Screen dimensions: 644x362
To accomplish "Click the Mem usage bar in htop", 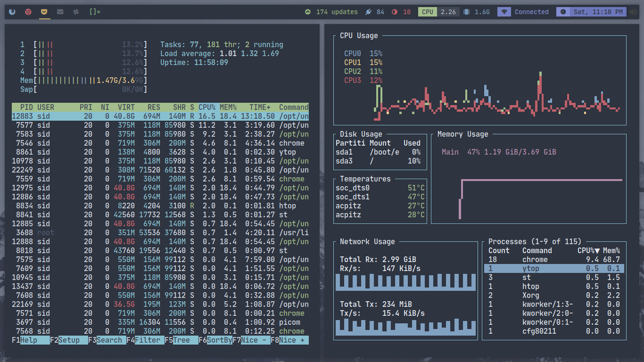I will 90,81.
